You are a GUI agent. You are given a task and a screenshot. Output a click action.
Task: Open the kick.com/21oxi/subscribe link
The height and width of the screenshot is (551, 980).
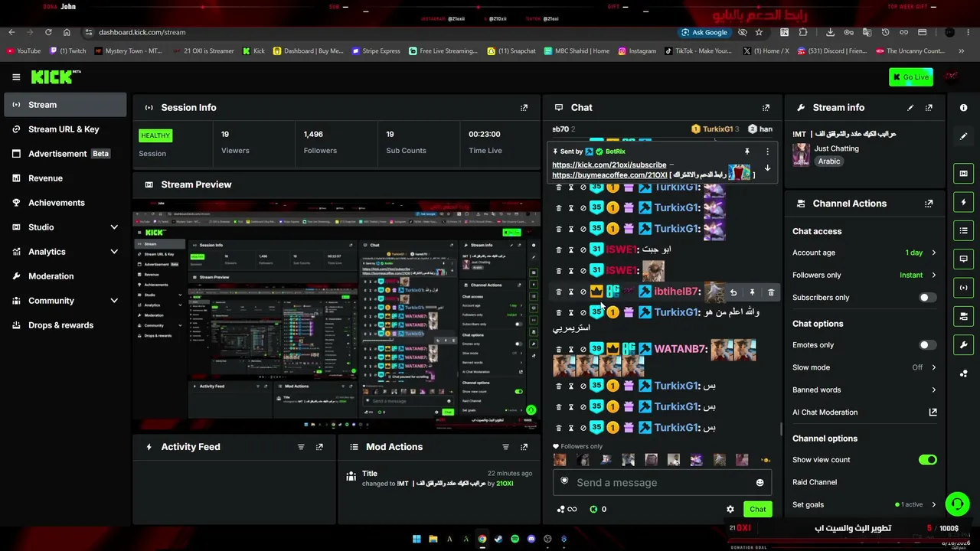(609, 165)
